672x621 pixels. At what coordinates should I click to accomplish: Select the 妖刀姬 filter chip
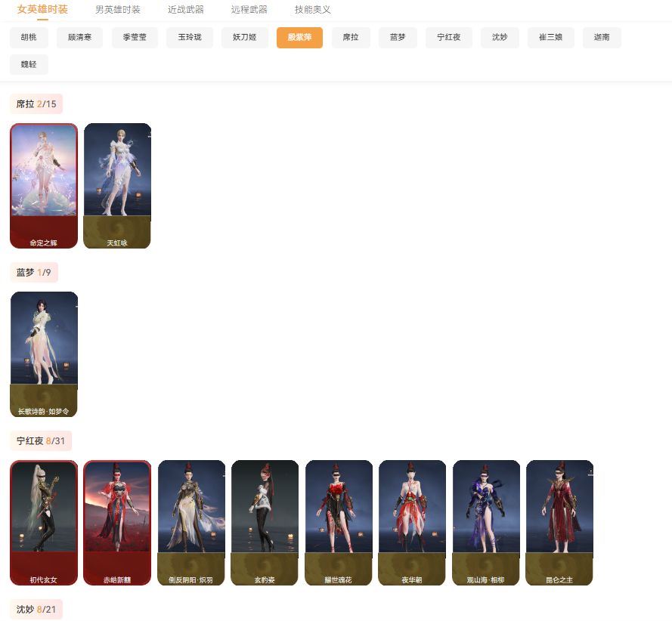(x=244, y=37)
